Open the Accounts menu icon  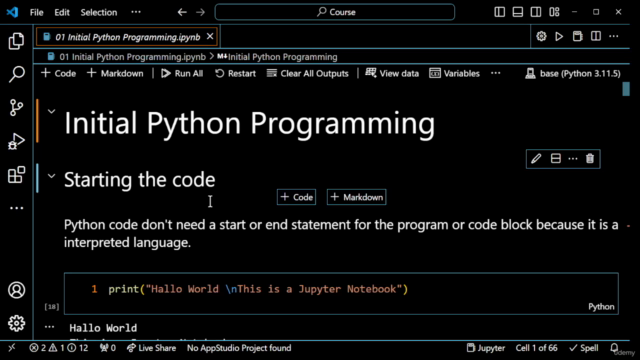point(16,290)
